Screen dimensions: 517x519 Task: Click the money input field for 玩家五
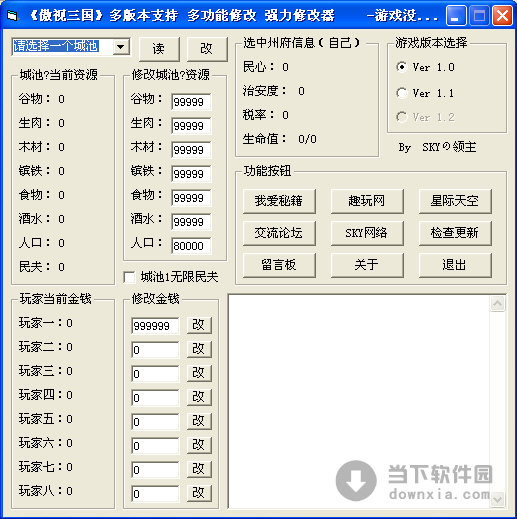click(155, 422)
